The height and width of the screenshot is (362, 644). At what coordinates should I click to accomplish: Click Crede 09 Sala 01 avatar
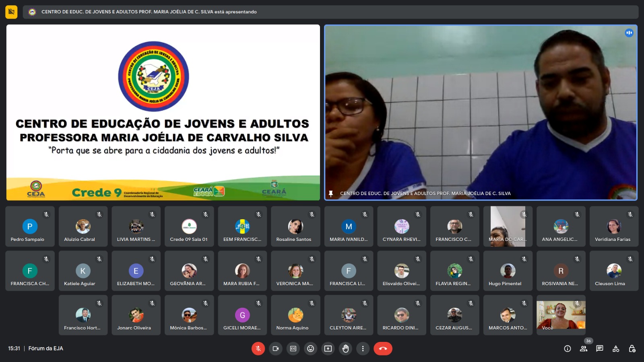(x=189, y=226)
